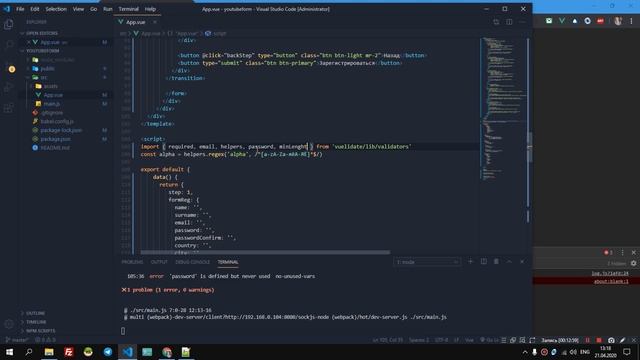The width and height of the screenshot is (640, 360).
Task: Click the green mail extension icon in browser
Action: (x=549, y=20)
